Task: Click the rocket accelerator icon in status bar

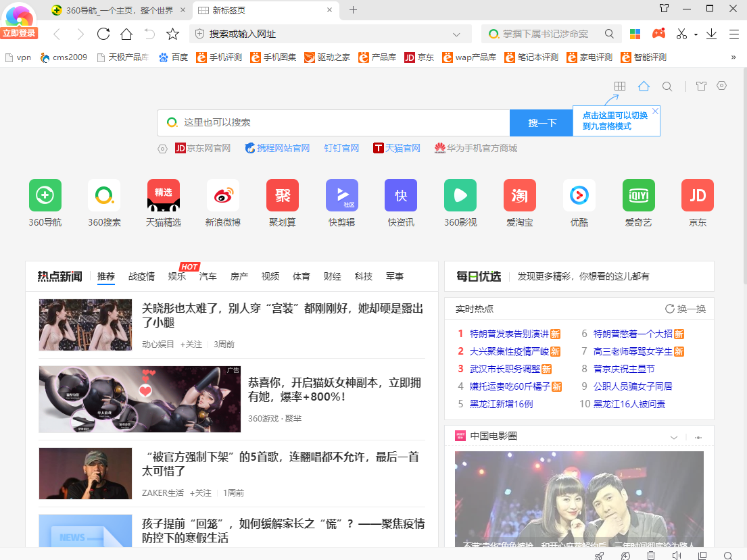Action: (x=600, y=555)
